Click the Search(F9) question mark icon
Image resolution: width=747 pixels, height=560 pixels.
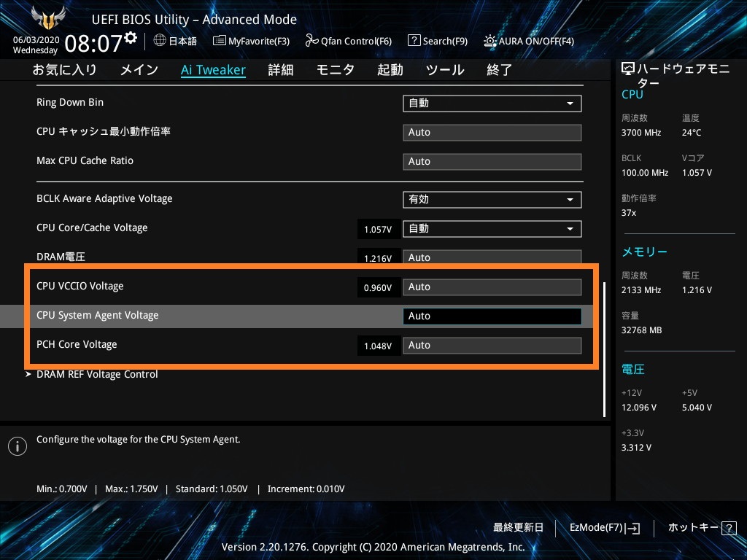tap(414, 41)
